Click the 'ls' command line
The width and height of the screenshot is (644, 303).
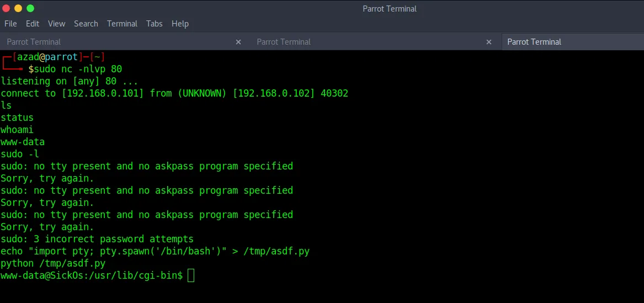click(6, 105)
